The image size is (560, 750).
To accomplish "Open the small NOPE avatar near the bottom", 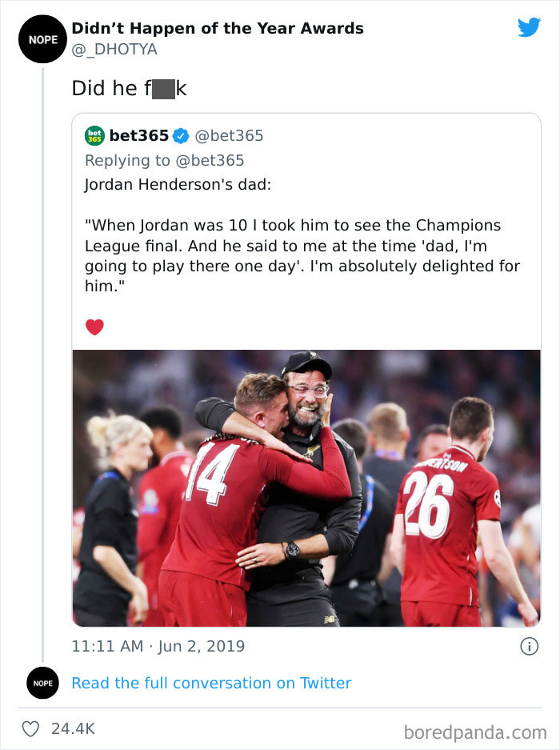I will [x=42, y=683].
